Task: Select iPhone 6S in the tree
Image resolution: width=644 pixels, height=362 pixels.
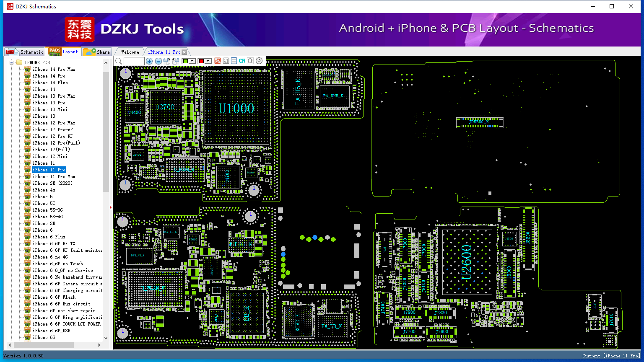Action: tap(44, 337)
